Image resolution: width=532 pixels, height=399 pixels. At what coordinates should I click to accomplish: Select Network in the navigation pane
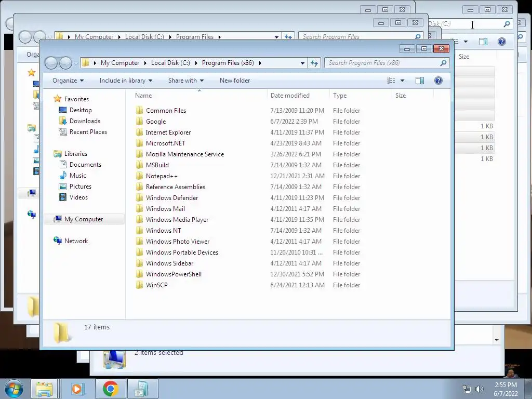pyautogui.click(x=76, y=241)
